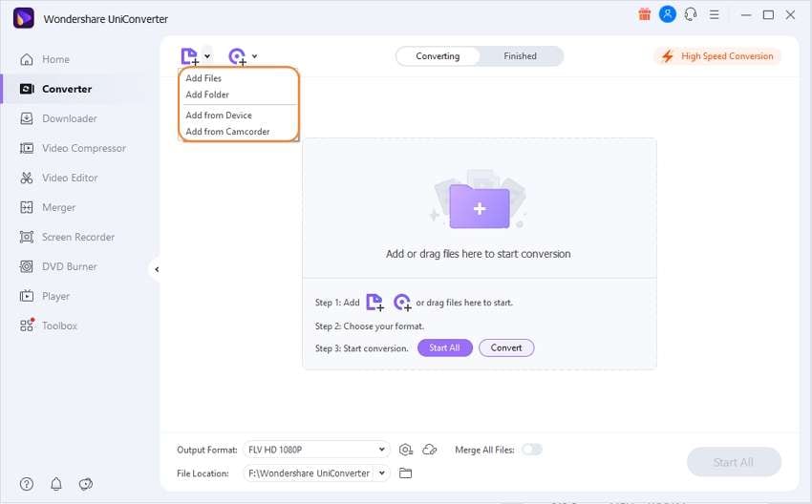Expand the Load DVD dropdown arrow
The image size is (812, 504).
pos(254,56)
